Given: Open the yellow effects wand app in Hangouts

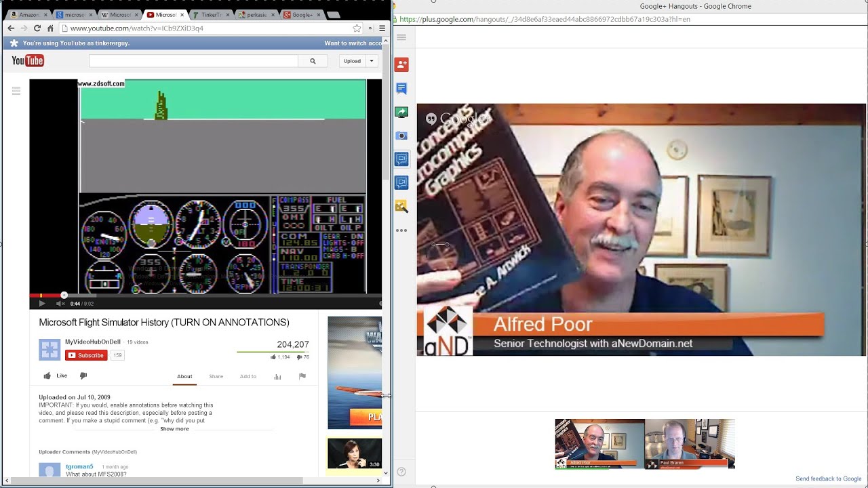Looking at the screenshot, I should 401,206.
